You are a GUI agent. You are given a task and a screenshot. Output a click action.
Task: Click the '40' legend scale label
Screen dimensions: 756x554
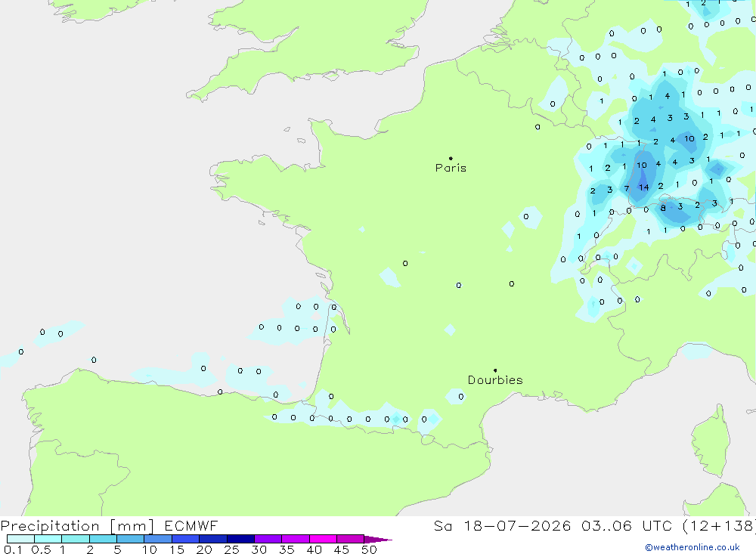(314, 549)
